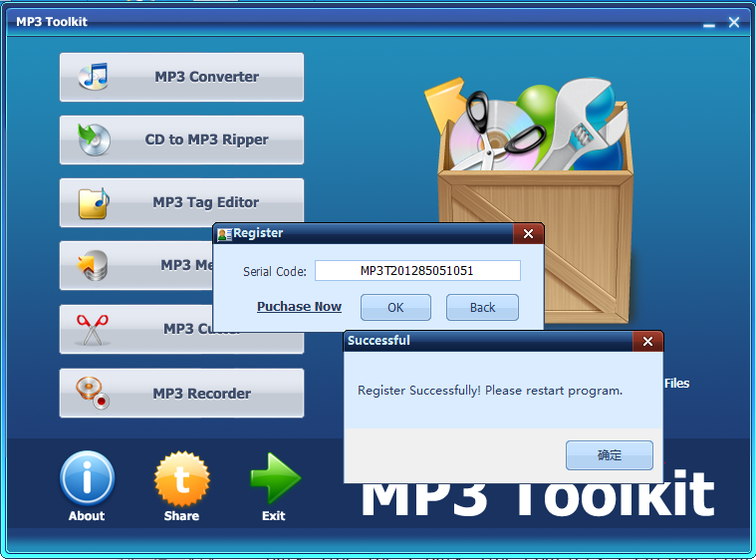This screenshot has height=560, width=756.
Task: Click the CD Ripper disc icon
Action: click(x=94, y=140)
